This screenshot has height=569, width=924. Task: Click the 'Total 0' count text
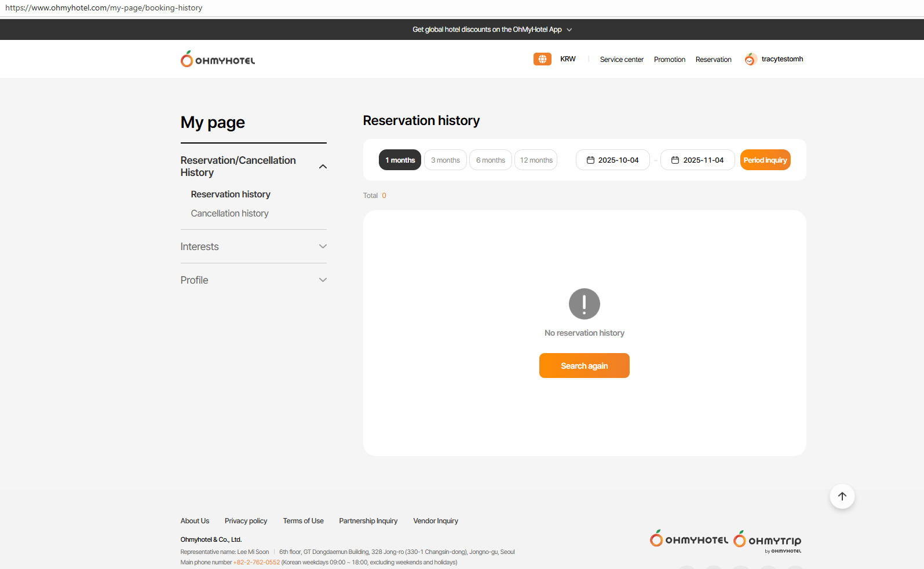coord(375,196)
